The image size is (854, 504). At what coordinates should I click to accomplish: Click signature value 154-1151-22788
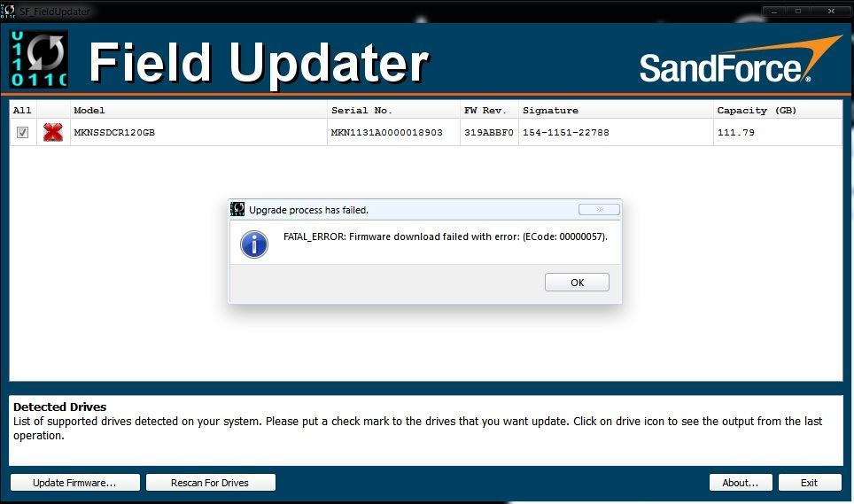click(x=566, y=132)
